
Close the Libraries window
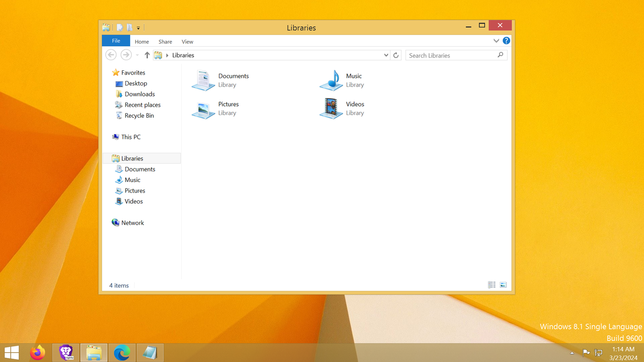pos(500,26)
